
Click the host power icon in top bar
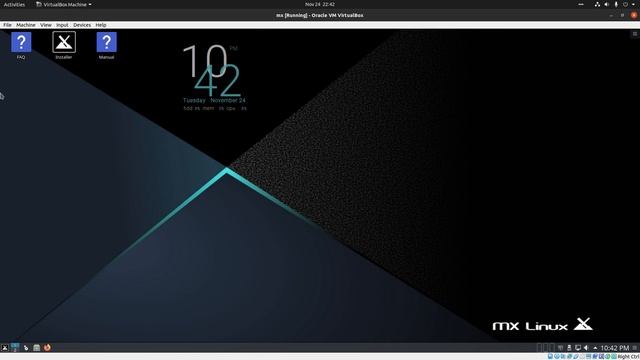625,4
